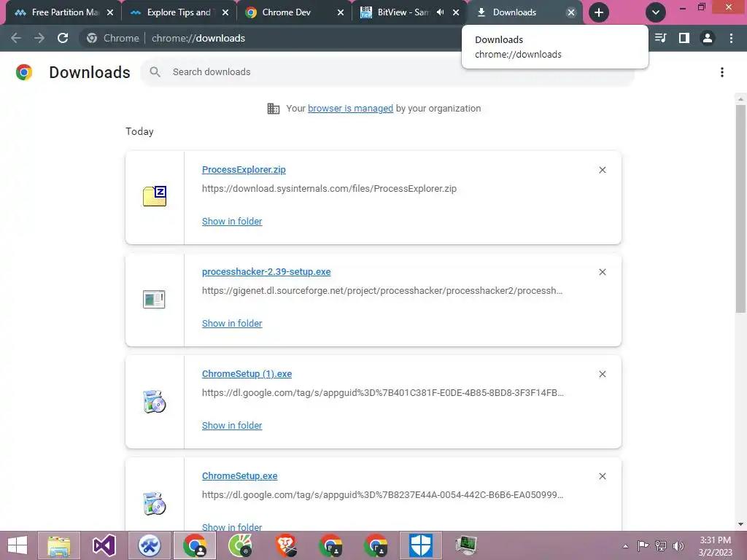The width and height of the screenshot is (747, 560).
Task: Open the Windows Start button
Action: [x=18, y=545]
